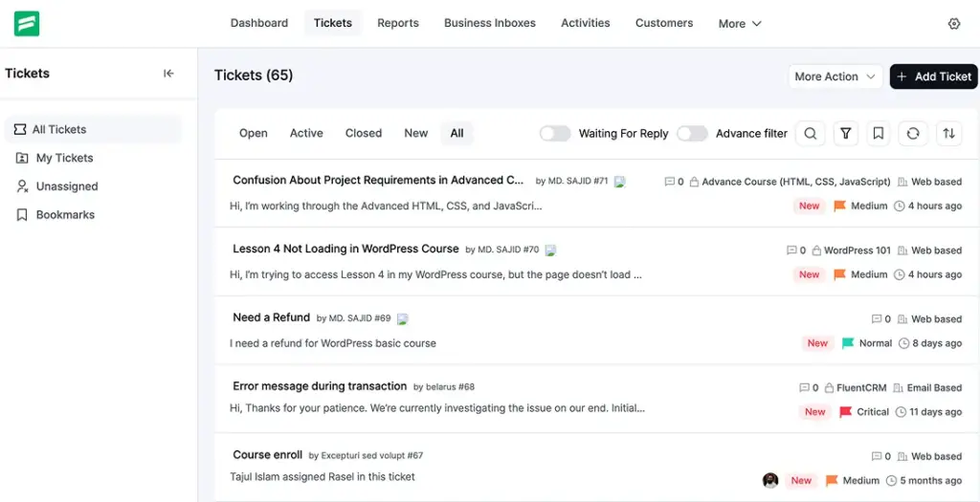Open Error message during transaction ticket
Viewport: 980px width, 502px height.
[x=320, y=386]
